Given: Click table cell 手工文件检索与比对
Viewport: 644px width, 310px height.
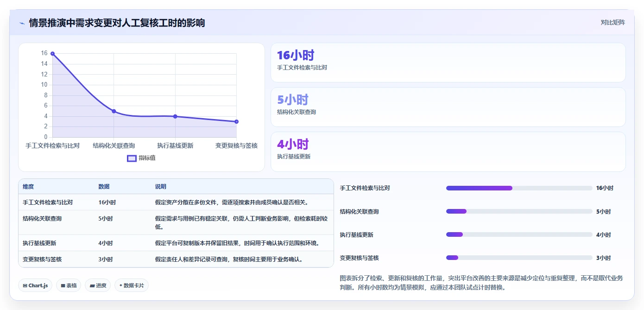Looking at the screenshot, I should pos(48,202).
